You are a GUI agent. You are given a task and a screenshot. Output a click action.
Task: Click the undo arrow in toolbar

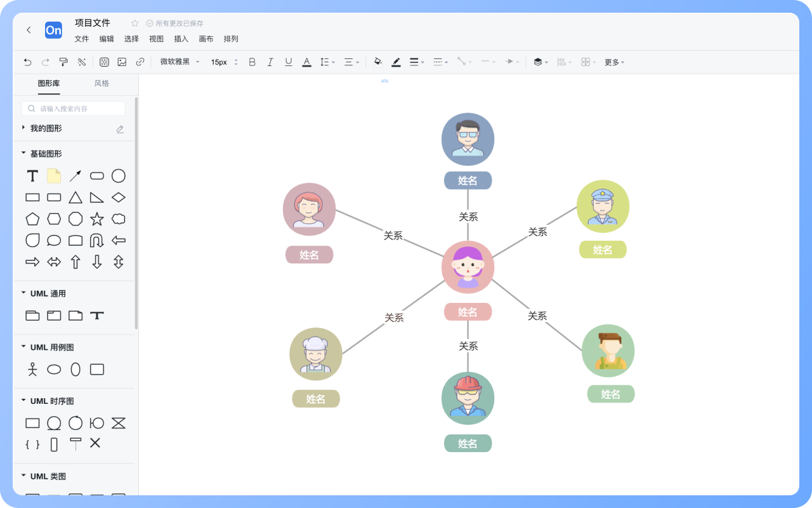tap(27, 62)
